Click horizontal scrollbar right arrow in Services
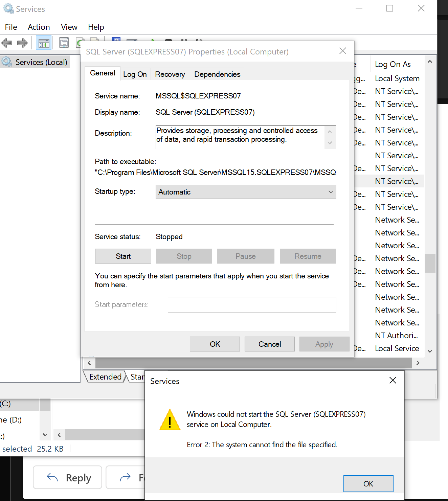 pos(418,363)
